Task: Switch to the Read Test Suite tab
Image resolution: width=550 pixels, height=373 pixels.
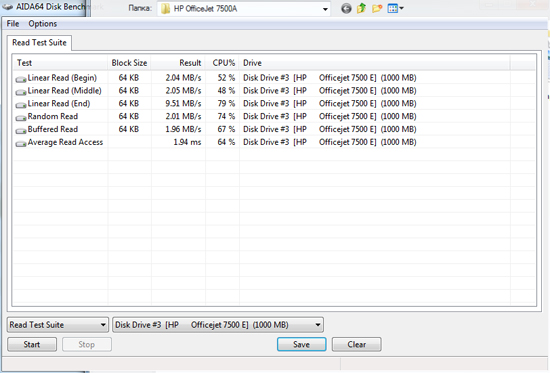Action: pyautogui.click(x=39, y=43)
